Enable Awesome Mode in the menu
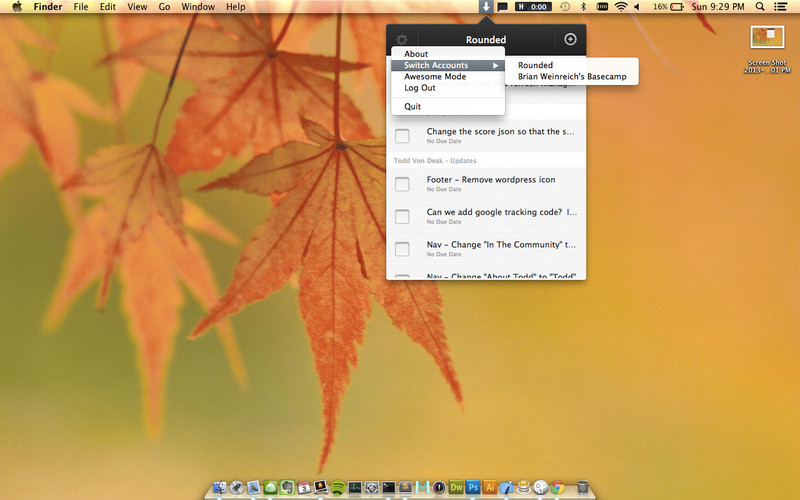This screenshot has height=500, width=800. point(448,77)
